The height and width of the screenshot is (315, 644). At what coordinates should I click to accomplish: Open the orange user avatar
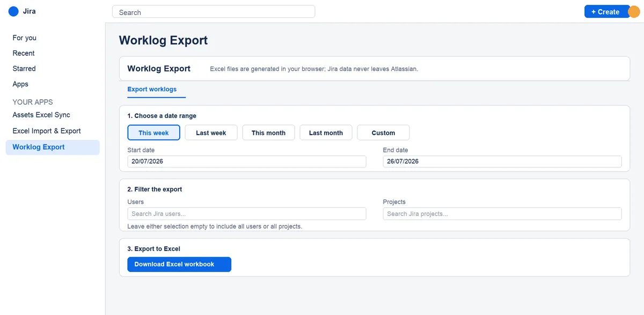[x=634, y=12]
